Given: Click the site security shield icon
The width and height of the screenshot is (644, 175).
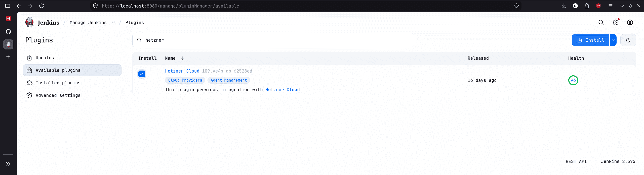Looking at the screenshot, I should [95, 6].
